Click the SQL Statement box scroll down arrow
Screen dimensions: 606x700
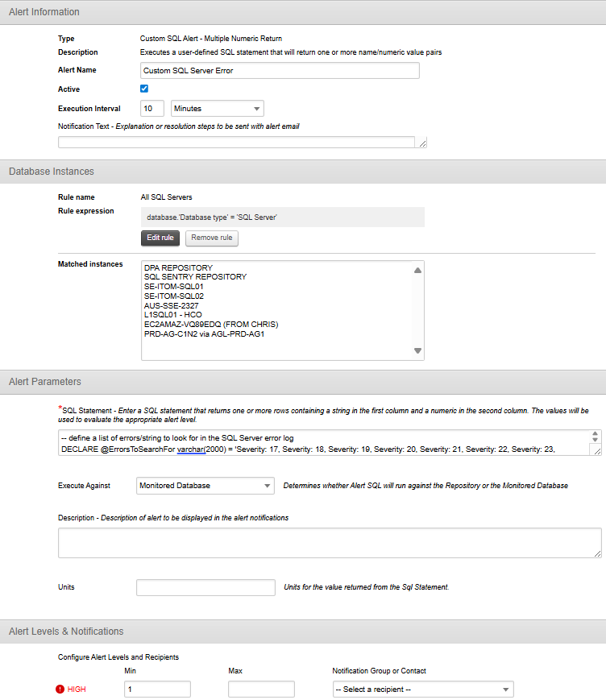(595, 440)
